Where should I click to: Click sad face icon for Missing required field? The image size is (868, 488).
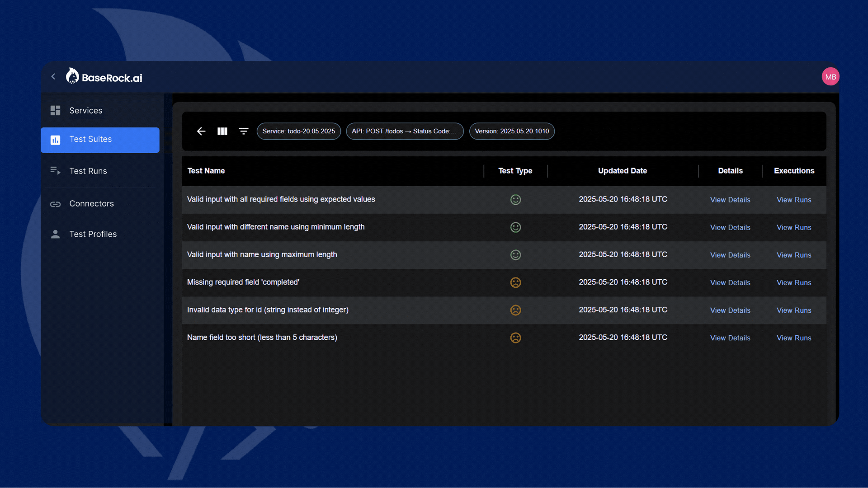(x=515, y=282)
